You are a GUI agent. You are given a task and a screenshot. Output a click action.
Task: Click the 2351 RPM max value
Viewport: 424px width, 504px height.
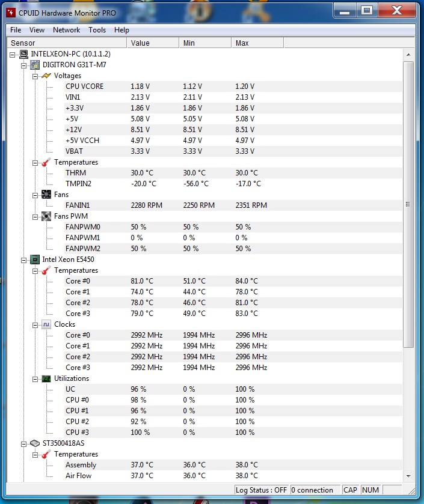coord(251,205)
